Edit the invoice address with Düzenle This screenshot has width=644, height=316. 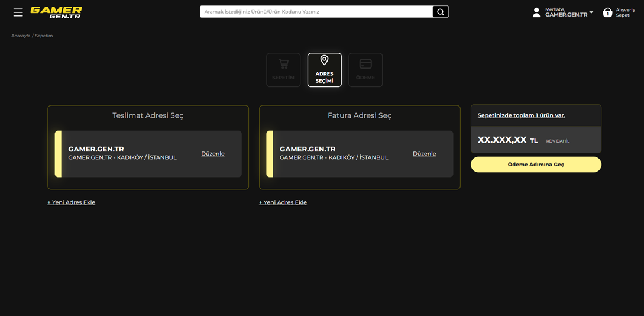coord(424,154)
